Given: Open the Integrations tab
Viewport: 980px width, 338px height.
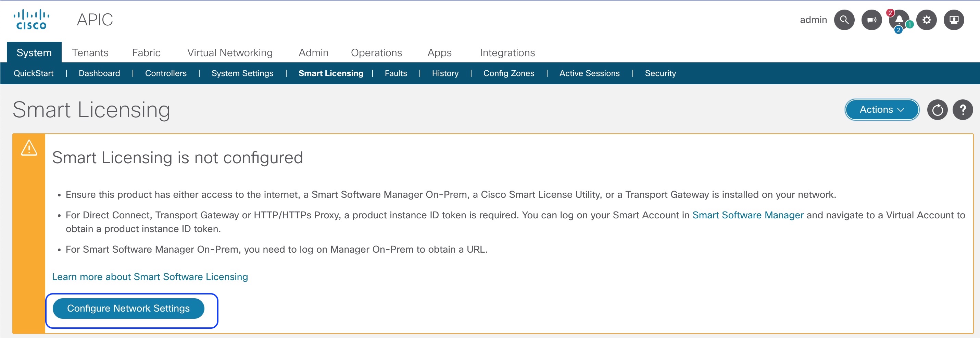Looking at the screenshot, I should (507, 52).
